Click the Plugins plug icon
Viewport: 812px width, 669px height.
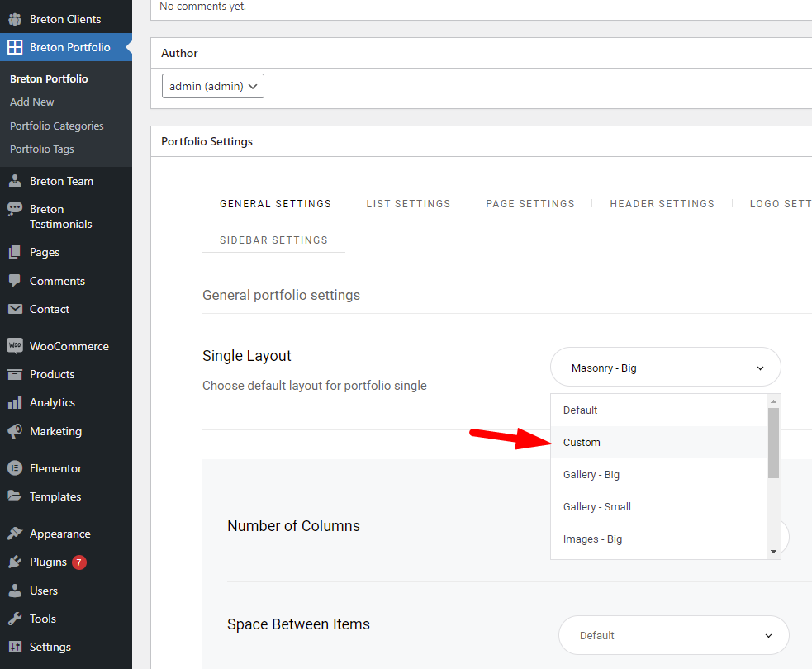point(15,562)
